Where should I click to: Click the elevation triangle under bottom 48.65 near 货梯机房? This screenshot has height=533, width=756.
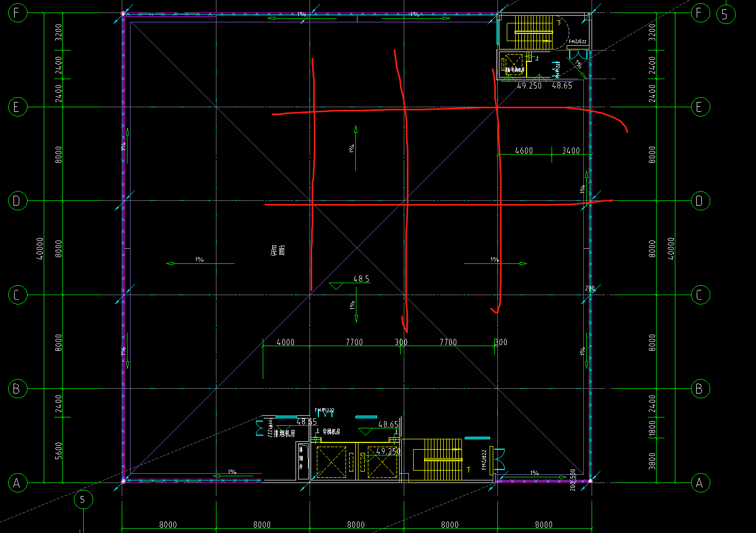(x=366, y=432)
